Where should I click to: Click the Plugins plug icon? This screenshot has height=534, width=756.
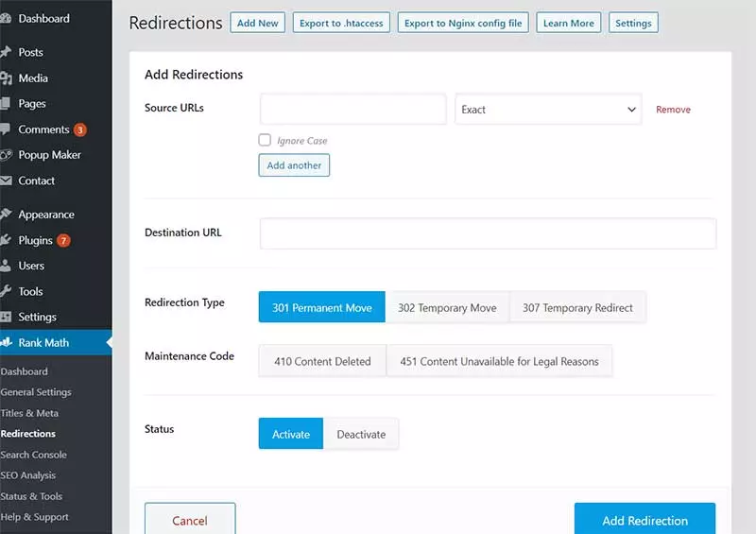(x=6, y=240)
